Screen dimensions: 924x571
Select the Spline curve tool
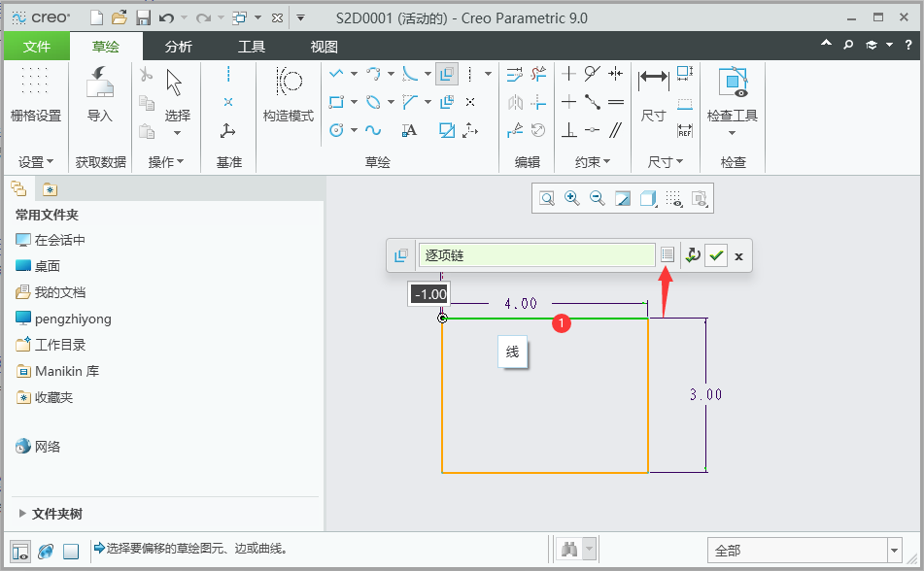tap(373, 130)
